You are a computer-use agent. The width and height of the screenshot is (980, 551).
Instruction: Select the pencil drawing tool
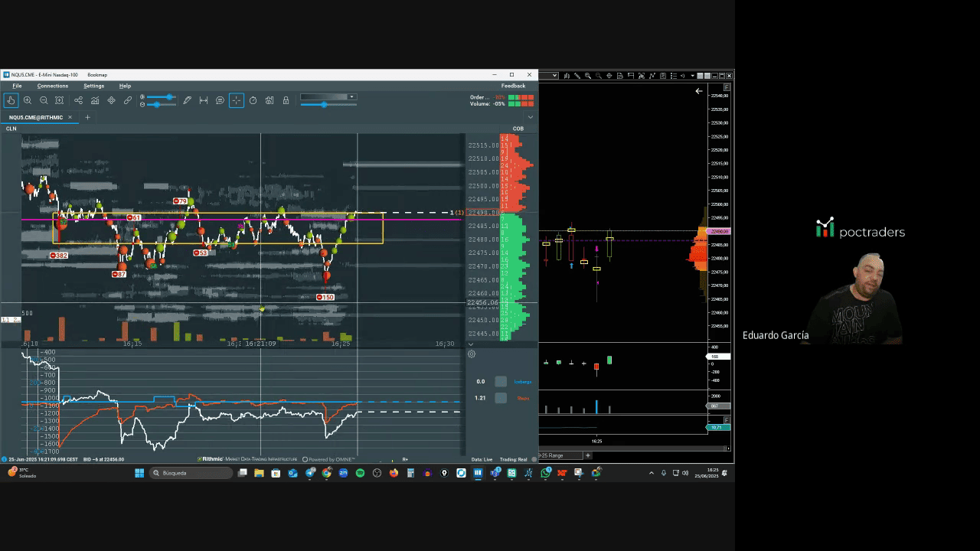pos(187,100)
